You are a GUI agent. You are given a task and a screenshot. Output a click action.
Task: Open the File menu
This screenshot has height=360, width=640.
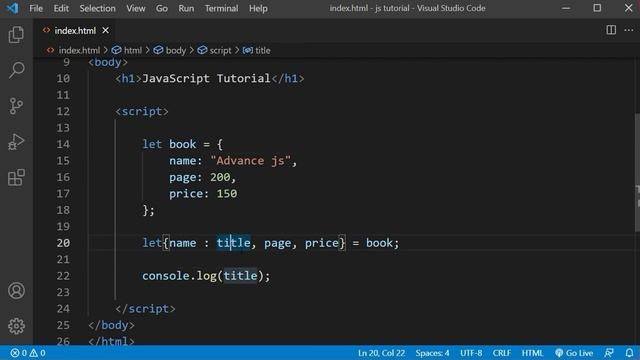(36, 8)
